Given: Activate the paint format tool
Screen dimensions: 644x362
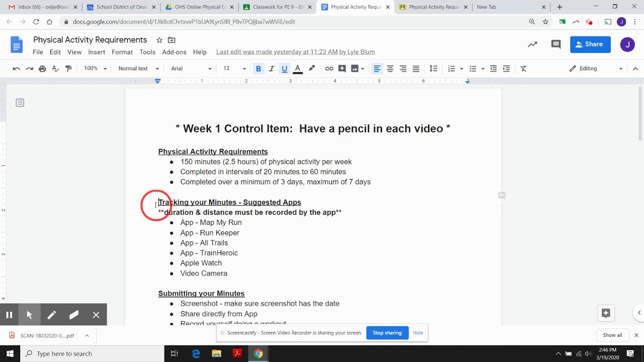Looking at the screenshot, I should tap(68, 68).
